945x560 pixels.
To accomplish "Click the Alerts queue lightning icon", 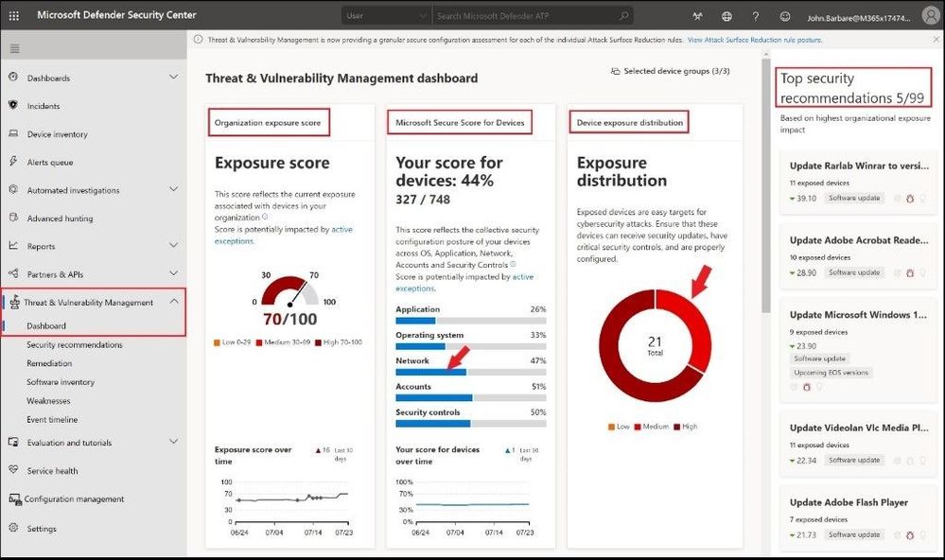I will tap(13, 161).
